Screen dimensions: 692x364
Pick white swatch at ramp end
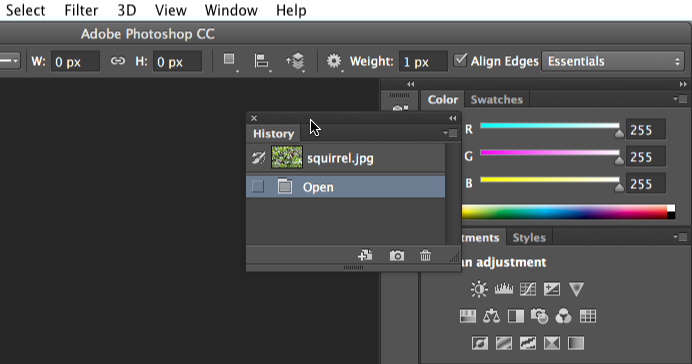(671, 208)
